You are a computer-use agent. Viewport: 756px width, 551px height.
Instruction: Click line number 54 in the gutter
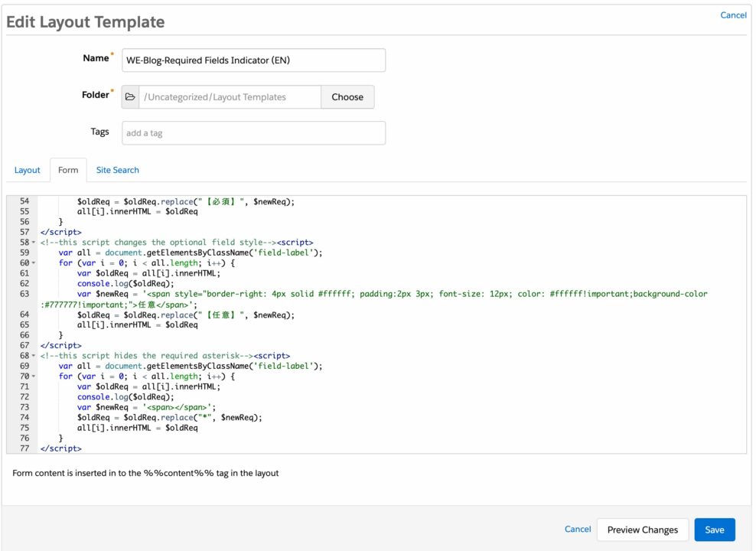tap(23, 201)
